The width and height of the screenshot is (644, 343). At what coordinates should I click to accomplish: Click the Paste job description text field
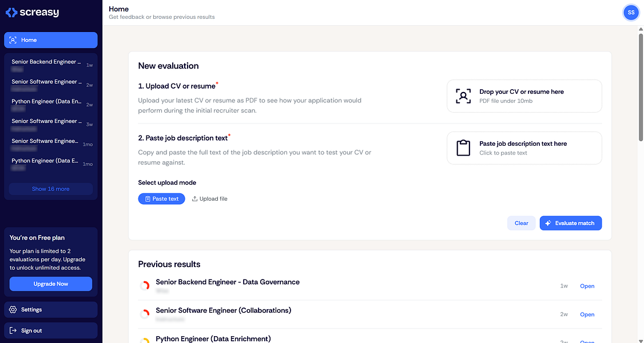click(523, 148)
